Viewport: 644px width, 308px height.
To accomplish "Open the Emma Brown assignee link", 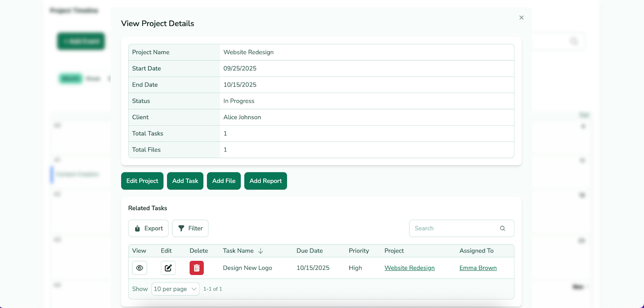I will click(x=478, y=268).
